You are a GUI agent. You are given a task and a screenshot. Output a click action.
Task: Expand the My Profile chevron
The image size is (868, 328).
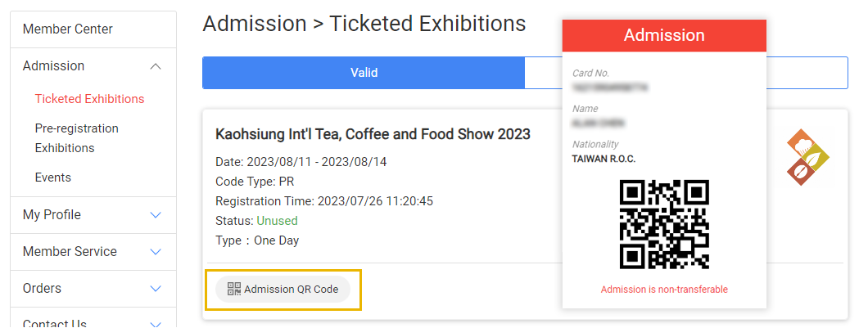[x=156, y=215]
